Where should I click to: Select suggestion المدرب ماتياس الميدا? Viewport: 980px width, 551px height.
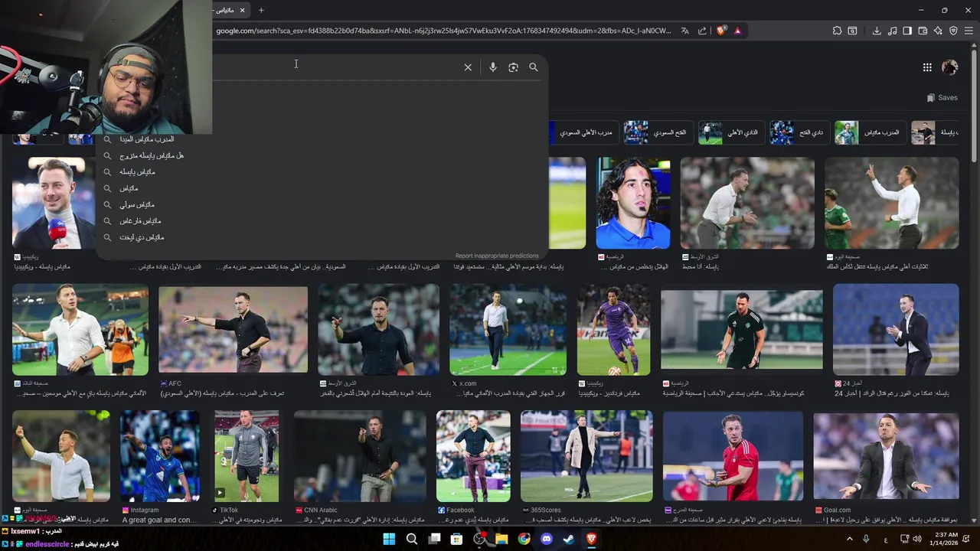pyautogui.click(x=147, y=139)
